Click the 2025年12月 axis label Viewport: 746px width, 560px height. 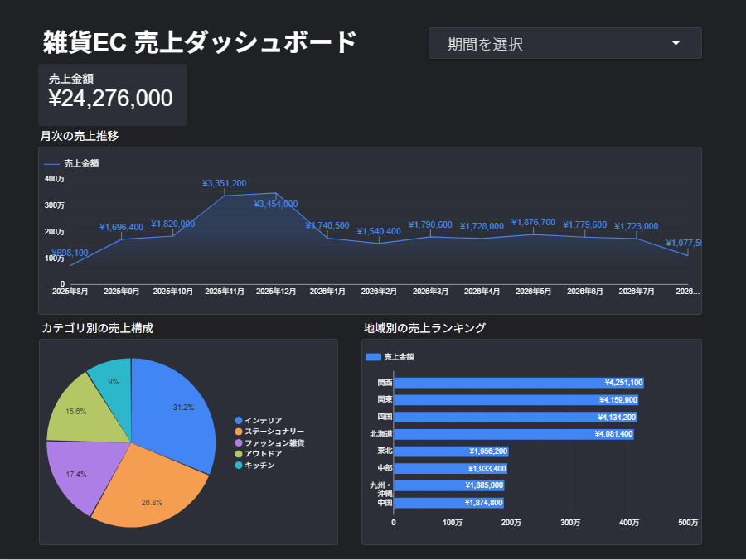[x=276, y=292]
